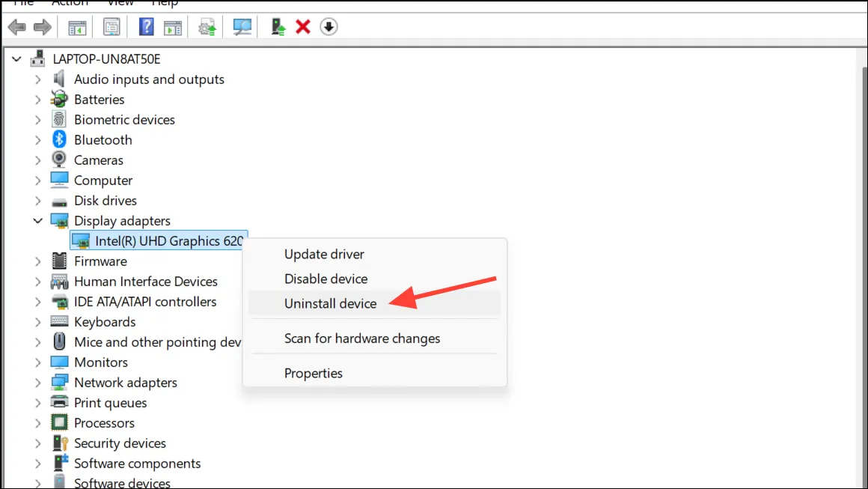Collapse the LAPTOP-UN8AT50E root node

coord(16,58)
